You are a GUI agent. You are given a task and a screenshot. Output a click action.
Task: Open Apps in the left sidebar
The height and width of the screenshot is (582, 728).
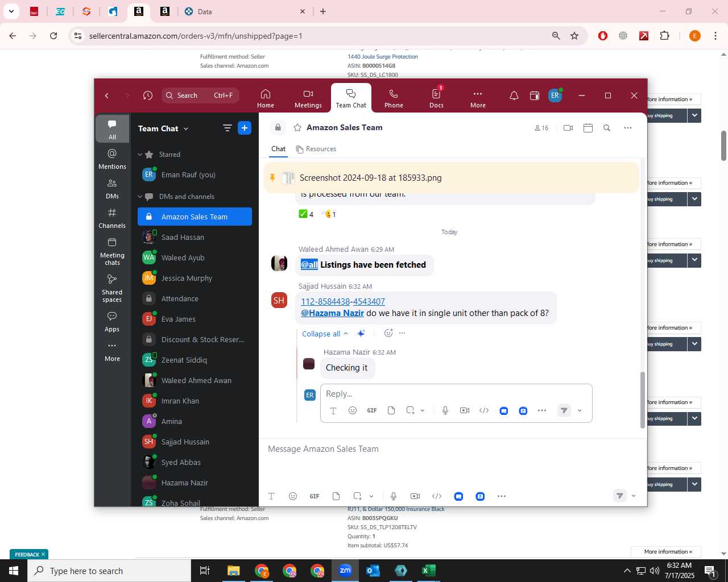(x=112, y=322)
